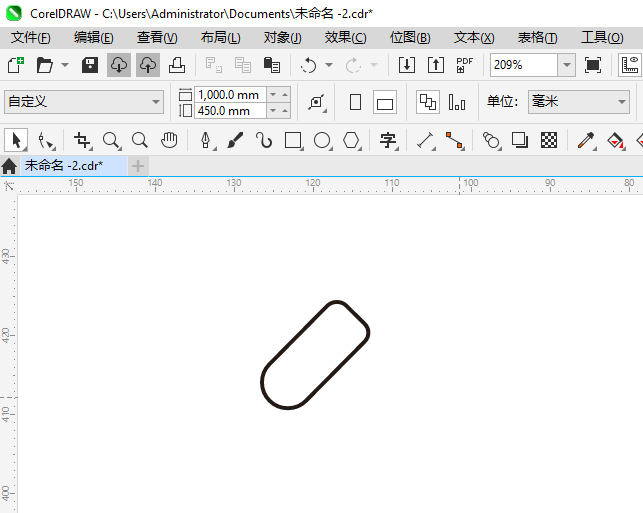Add a new document tab with plus
643x513 pixels.
[138, 166]
